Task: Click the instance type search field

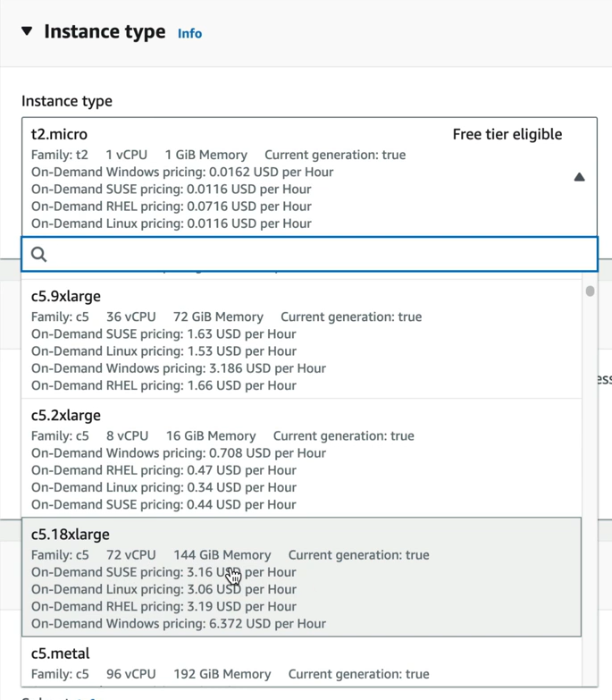Action: pos(309,254)
